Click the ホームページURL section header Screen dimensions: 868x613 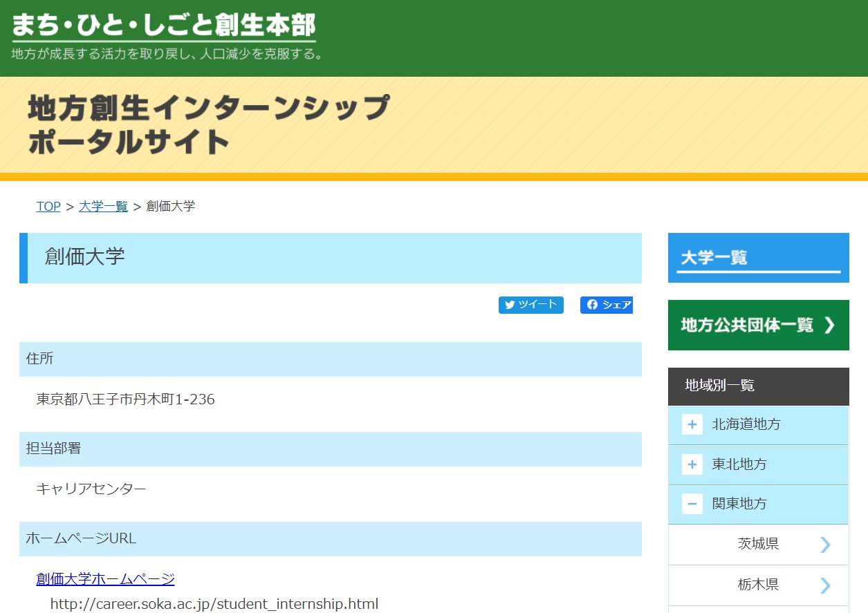[331, 539]
